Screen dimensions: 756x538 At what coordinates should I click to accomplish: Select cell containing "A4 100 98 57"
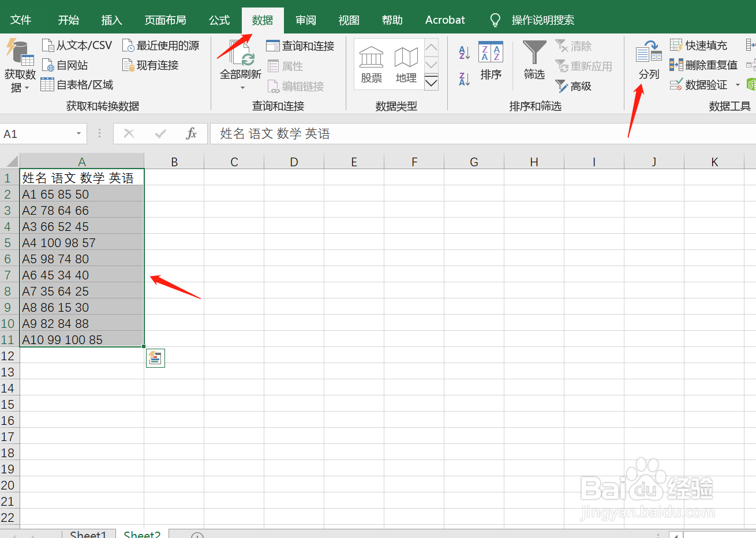[82, 243]
